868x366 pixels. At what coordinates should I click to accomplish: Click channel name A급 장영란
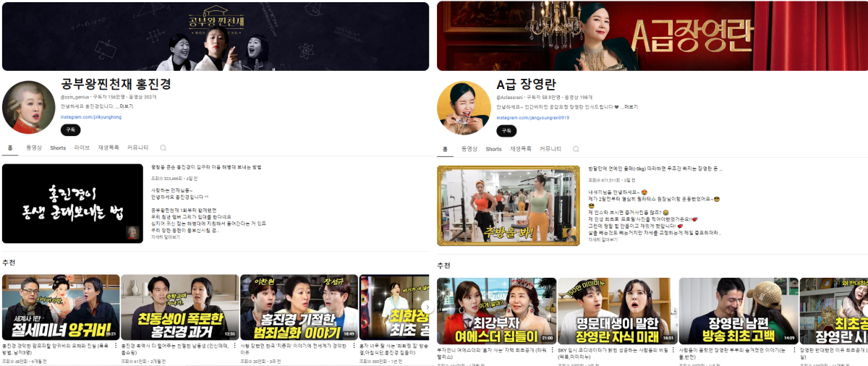526,84
